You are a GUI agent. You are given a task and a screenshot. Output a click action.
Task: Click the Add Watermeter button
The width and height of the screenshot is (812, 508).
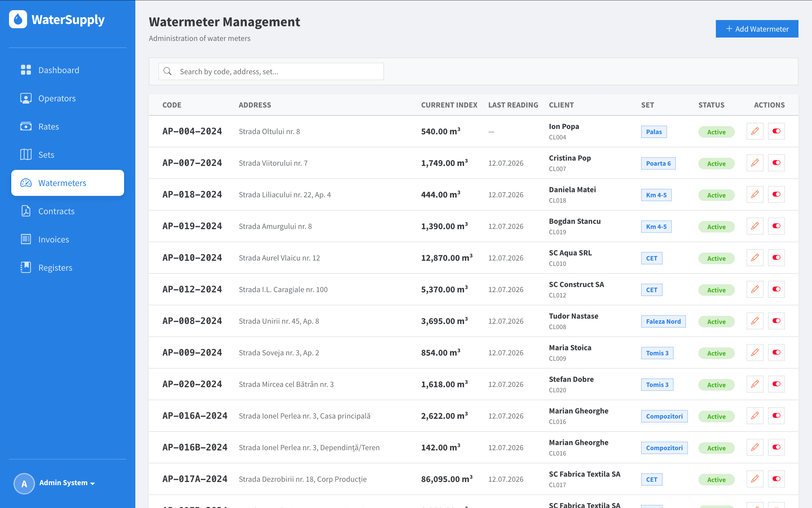point(757,29)
